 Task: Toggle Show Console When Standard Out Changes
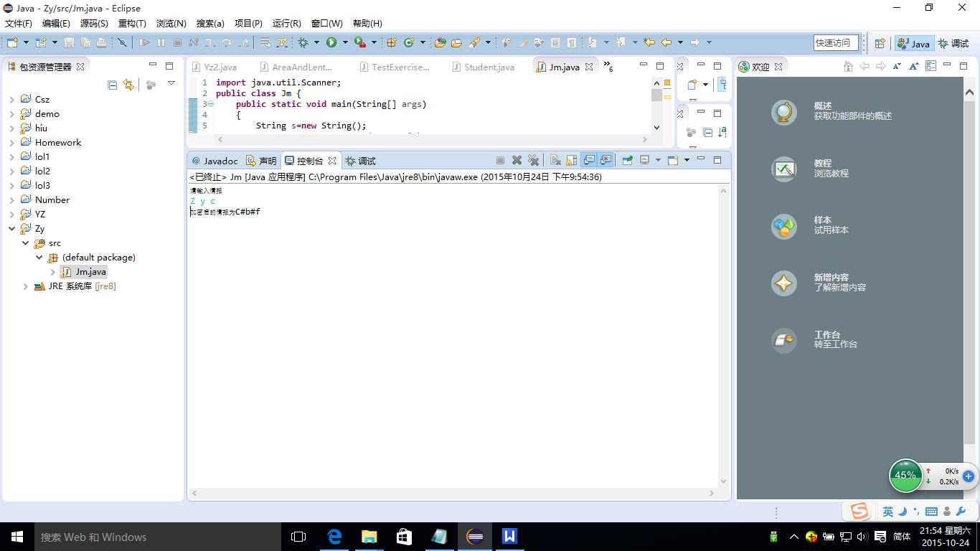(589, 161)
